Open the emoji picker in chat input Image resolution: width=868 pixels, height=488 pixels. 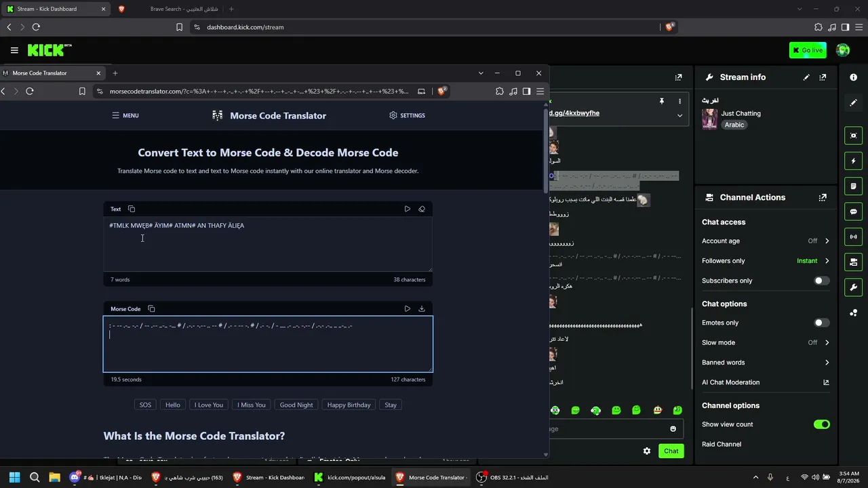673,428
